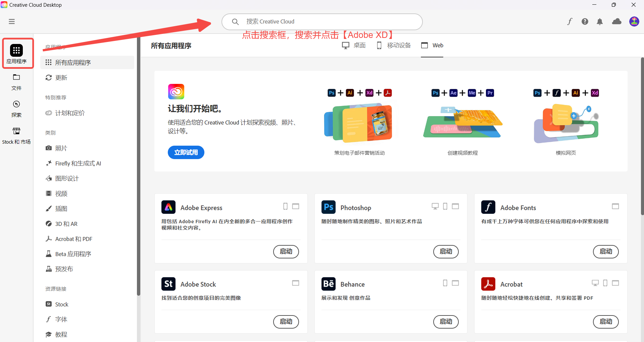The image size is (644, 342).
Task: Click the Adobe Express app icon
Action: pos(168,207)
